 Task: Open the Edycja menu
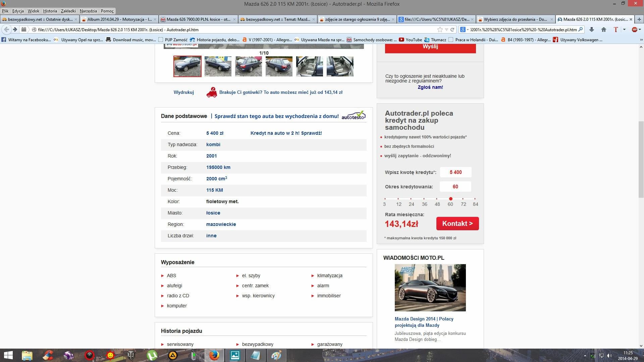pyautogui.click(x=18, y=11)
